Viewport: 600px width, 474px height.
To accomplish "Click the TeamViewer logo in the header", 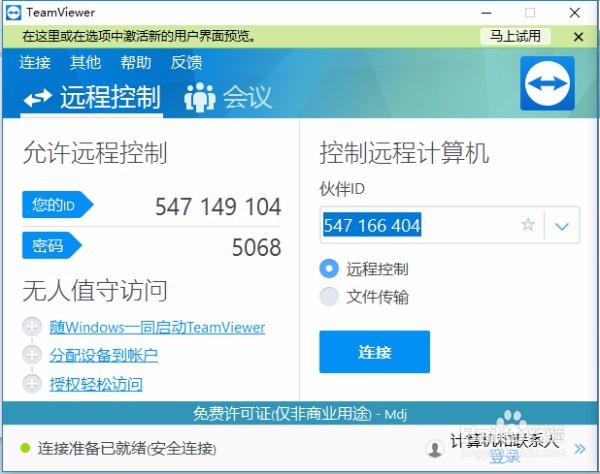I will point(547,83).
